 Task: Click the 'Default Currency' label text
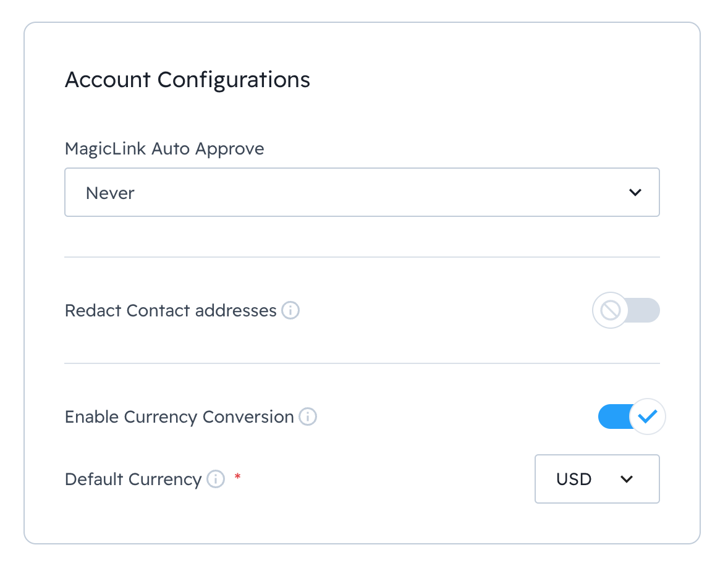pos(133,479)
